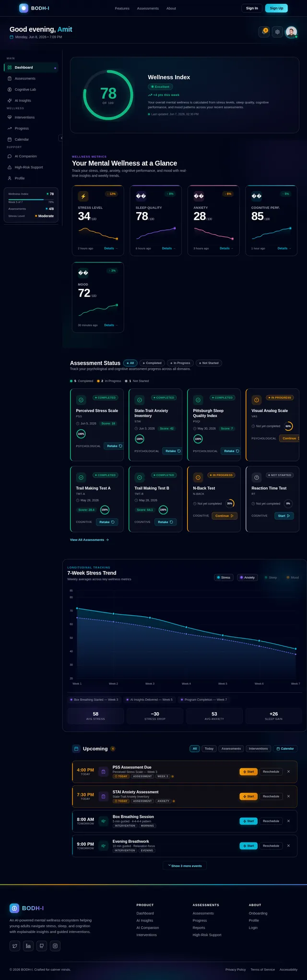This screenshot has height=980, width=307.
Task: Click the Sign Up button
Action: click(276, 8)
